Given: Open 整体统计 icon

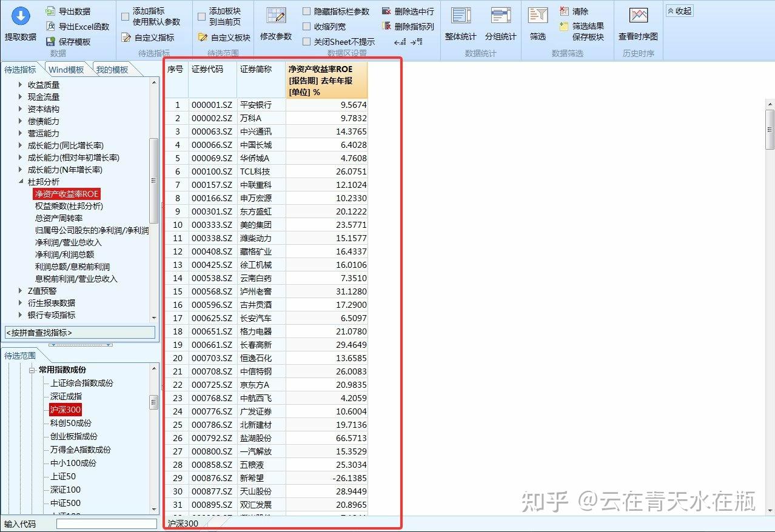Looking at the screenshot, I should [461, 16].
